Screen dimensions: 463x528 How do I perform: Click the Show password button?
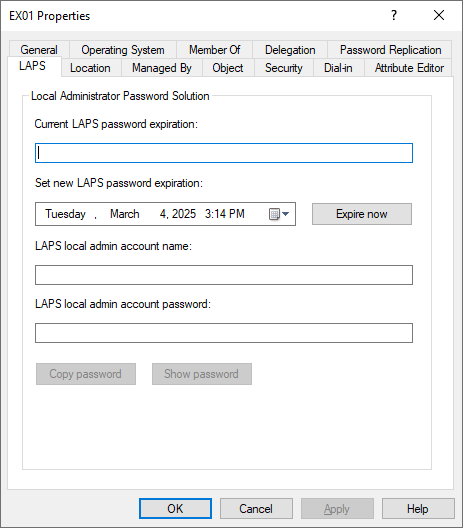(202, 374)
